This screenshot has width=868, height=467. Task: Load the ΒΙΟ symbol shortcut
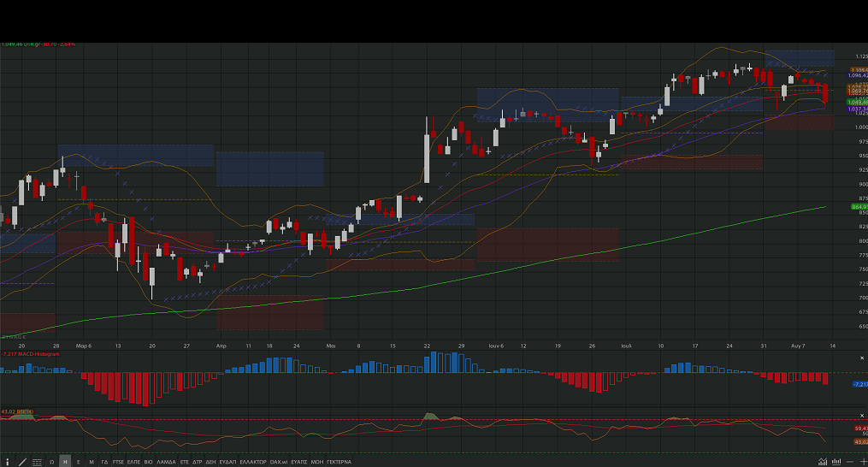coord(148,462)
